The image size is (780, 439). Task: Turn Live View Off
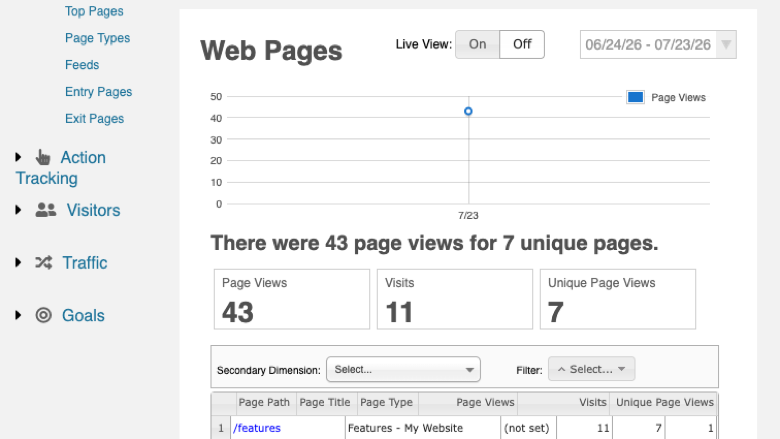pyautogui.click(x=522, y=44)
